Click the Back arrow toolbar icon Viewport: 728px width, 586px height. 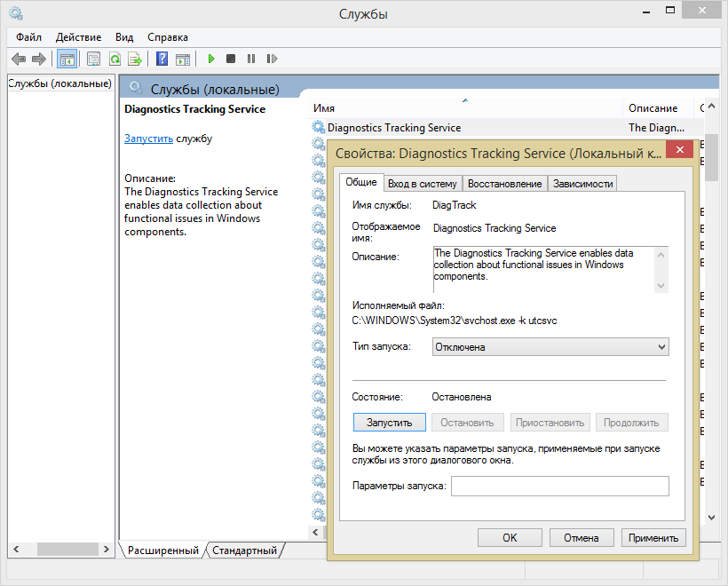coord(19,59)
